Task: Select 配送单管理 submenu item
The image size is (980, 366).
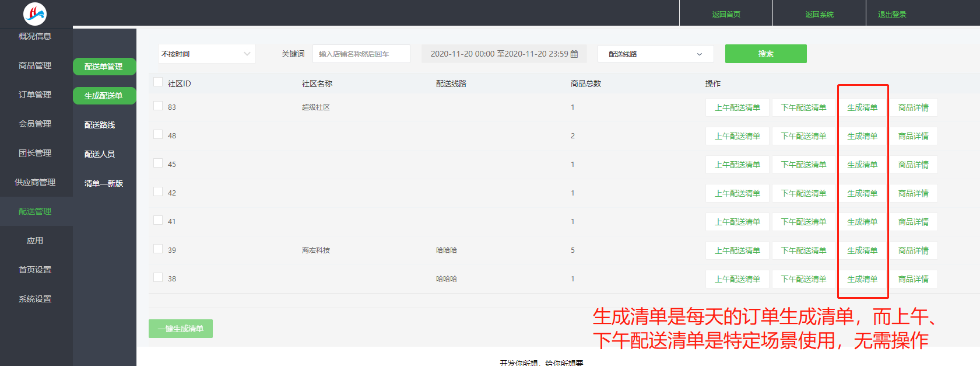Action: pyautogui.click(x=104, y=67)
